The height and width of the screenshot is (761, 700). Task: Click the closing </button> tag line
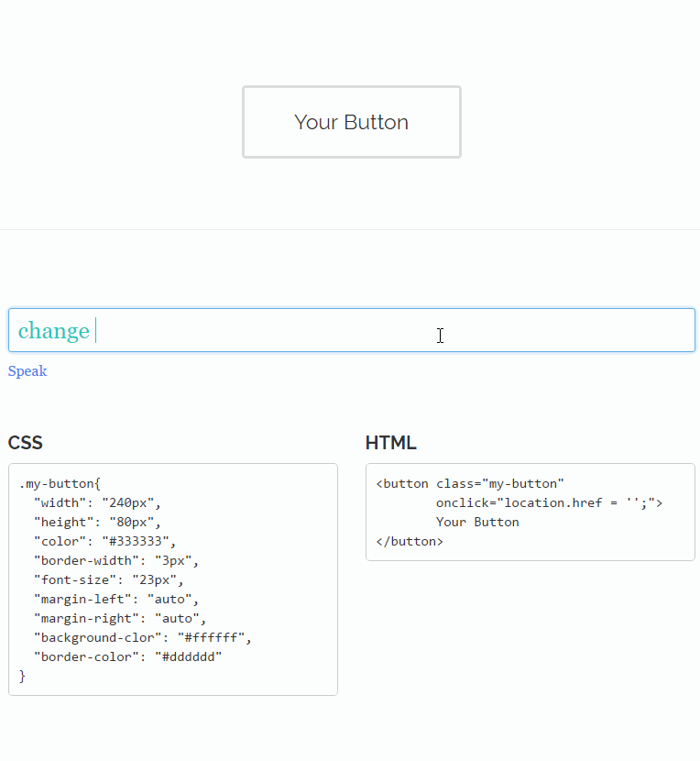pos(410,541)
